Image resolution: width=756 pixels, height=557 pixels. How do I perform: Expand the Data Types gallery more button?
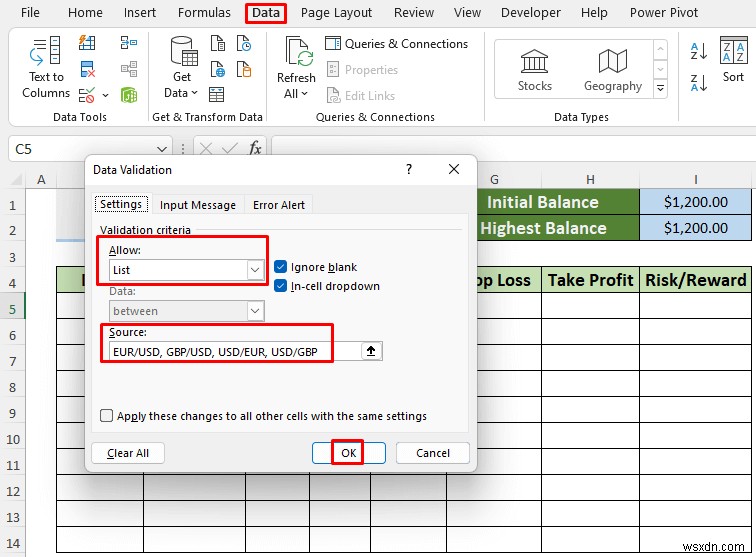(661, 89)
